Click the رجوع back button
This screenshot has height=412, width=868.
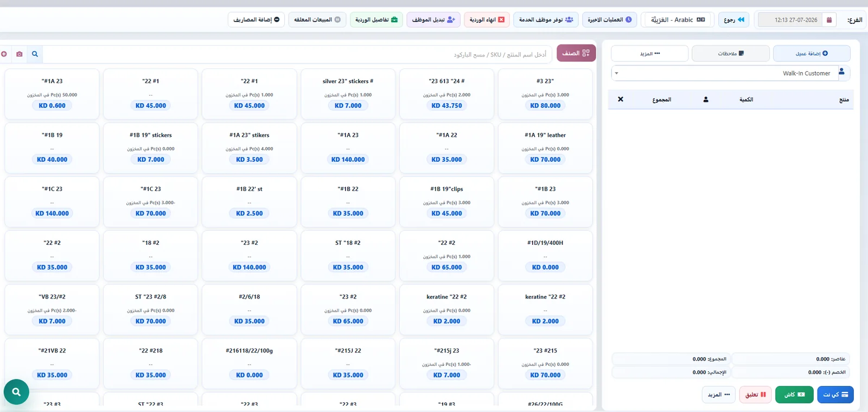[734, 20]
